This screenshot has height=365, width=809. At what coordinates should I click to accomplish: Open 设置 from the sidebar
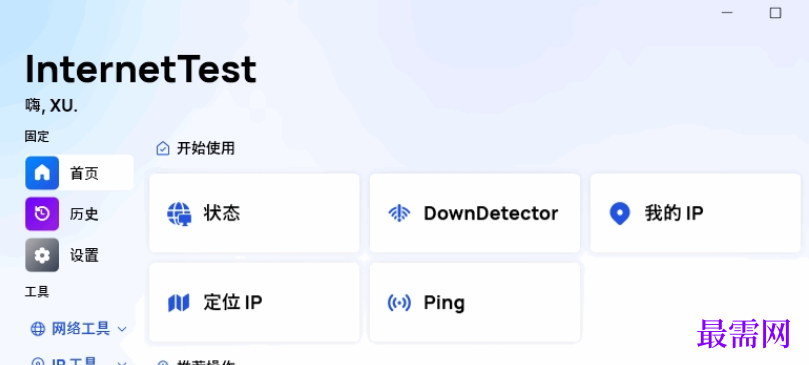coord(79,255)
